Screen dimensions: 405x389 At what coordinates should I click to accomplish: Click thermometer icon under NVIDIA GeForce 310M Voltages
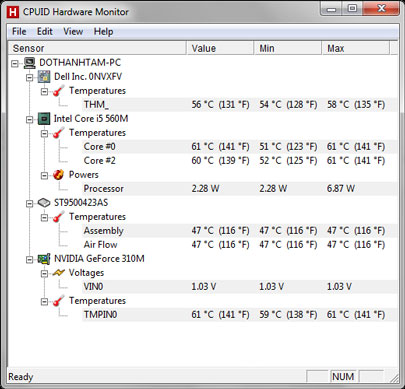click(59, 301)
